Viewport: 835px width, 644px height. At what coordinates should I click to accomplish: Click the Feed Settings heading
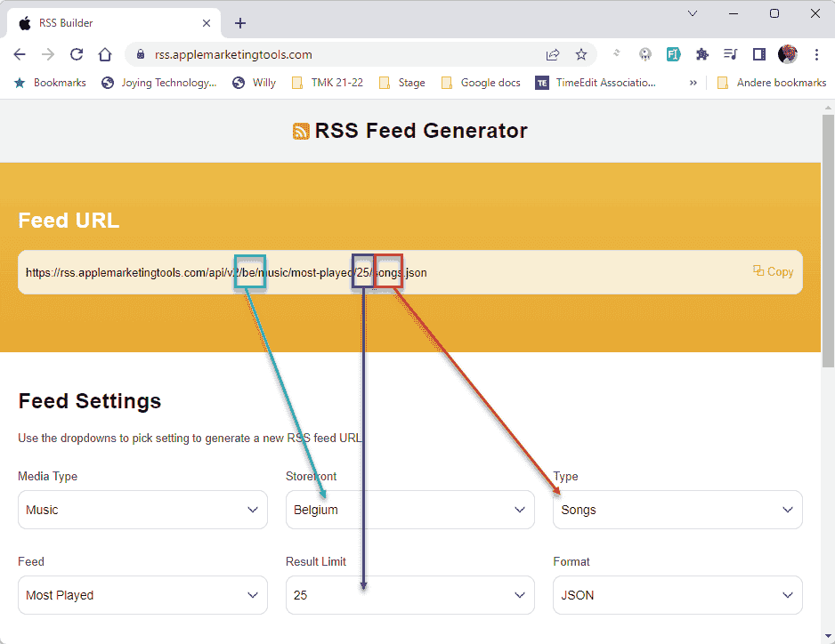pos(89,401)
